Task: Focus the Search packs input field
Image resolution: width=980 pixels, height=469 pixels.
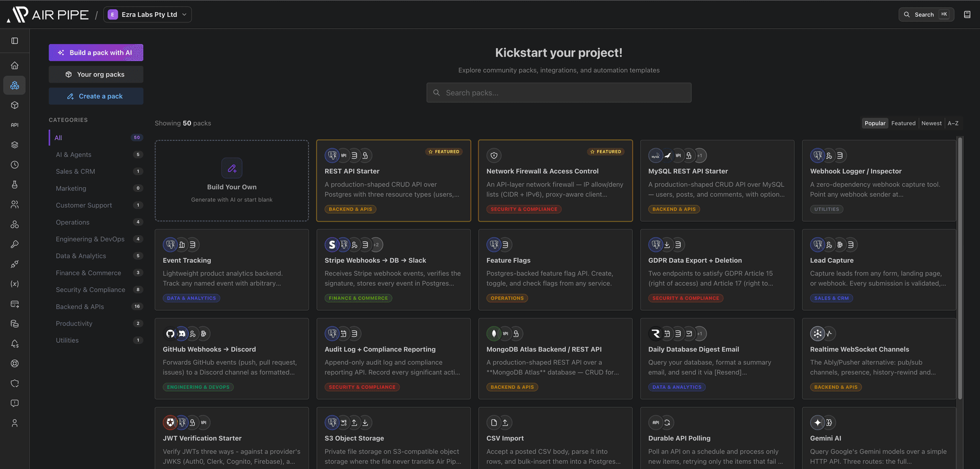Action: 559,93
